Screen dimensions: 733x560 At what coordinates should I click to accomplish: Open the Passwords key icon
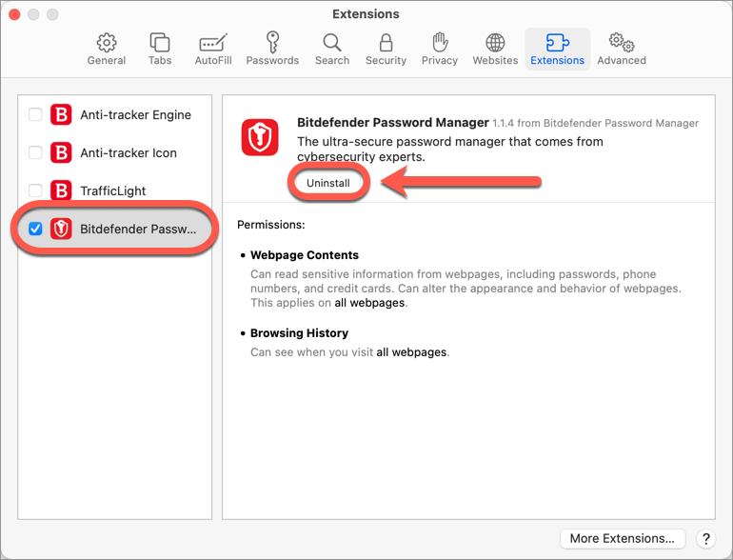click(x=272, y=42)
